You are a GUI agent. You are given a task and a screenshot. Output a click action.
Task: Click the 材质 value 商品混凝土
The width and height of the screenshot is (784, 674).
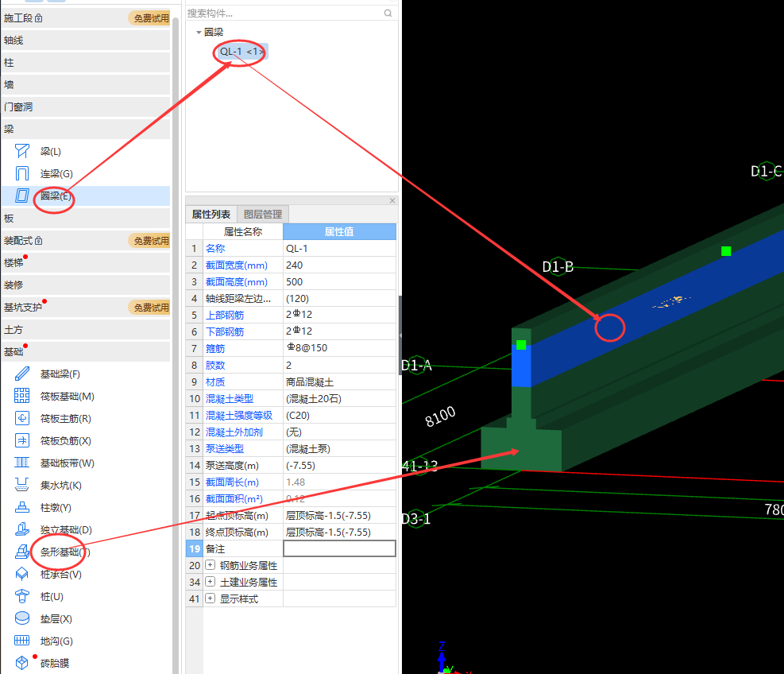point(339,382)
